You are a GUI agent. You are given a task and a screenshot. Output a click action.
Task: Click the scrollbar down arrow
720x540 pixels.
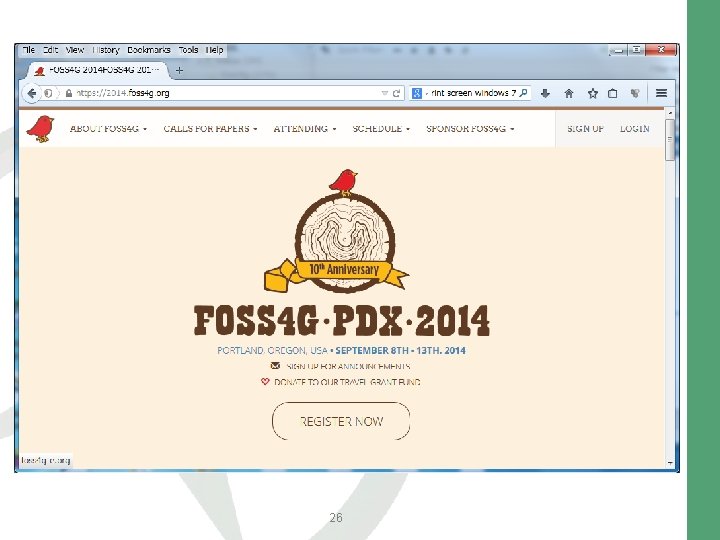[670, 463]
